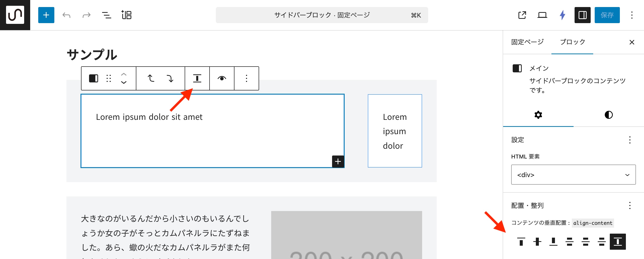Open the device preview laptop icon
Image resolution: width=644 pixels, height=259 pixels.
point(542,15)
